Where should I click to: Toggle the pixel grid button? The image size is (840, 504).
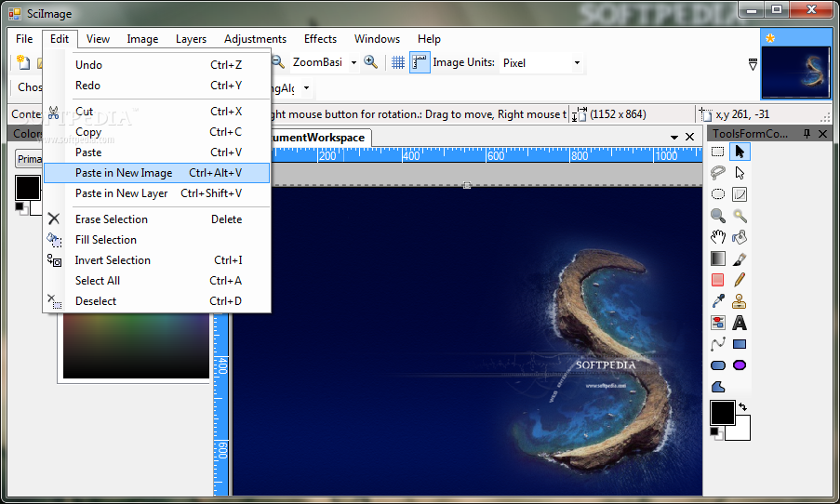point(398,62)
